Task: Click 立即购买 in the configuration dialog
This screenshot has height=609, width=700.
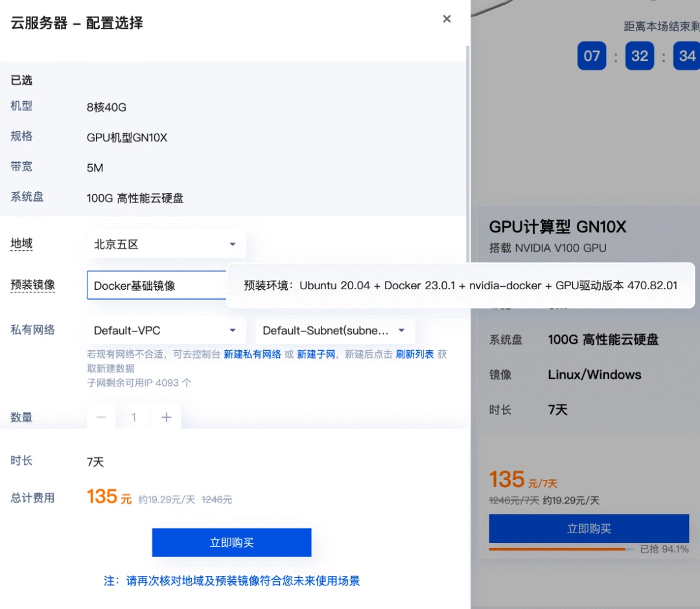Action: tap(231, 543)
